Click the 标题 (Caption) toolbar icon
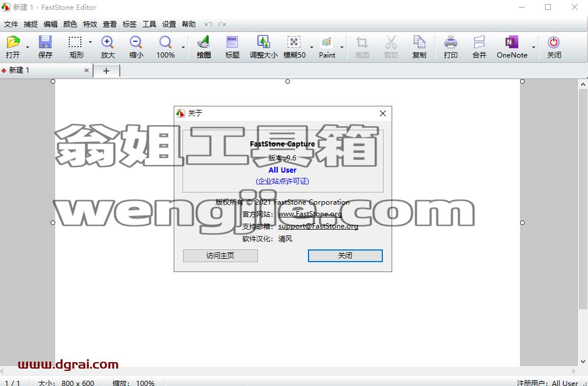588x386 pixels. (232, 42)
